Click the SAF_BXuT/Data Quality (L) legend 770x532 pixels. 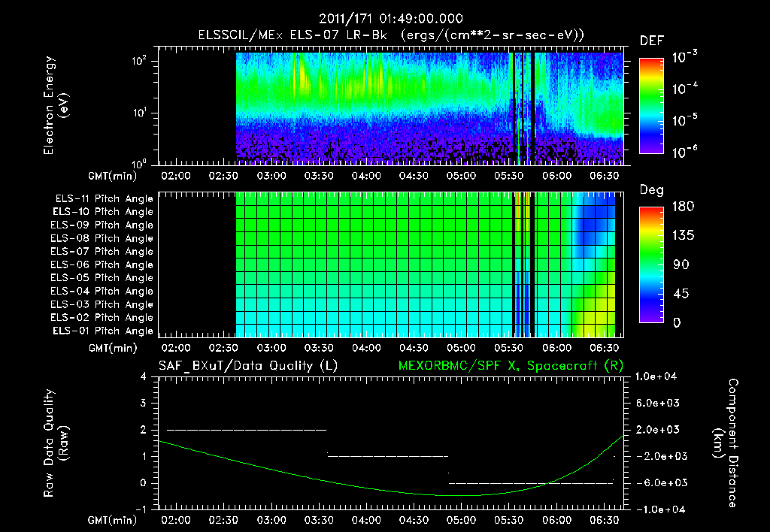click(248, 366)
